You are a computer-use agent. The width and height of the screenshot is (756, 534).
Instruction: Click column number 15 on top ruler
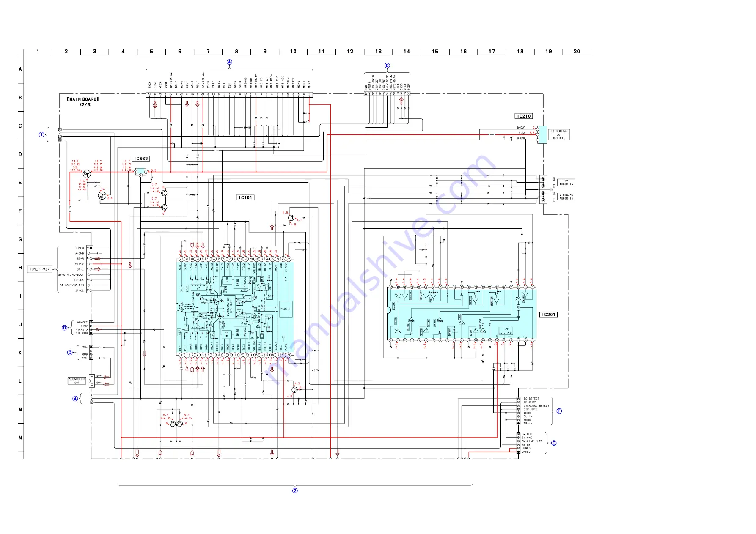435,52
